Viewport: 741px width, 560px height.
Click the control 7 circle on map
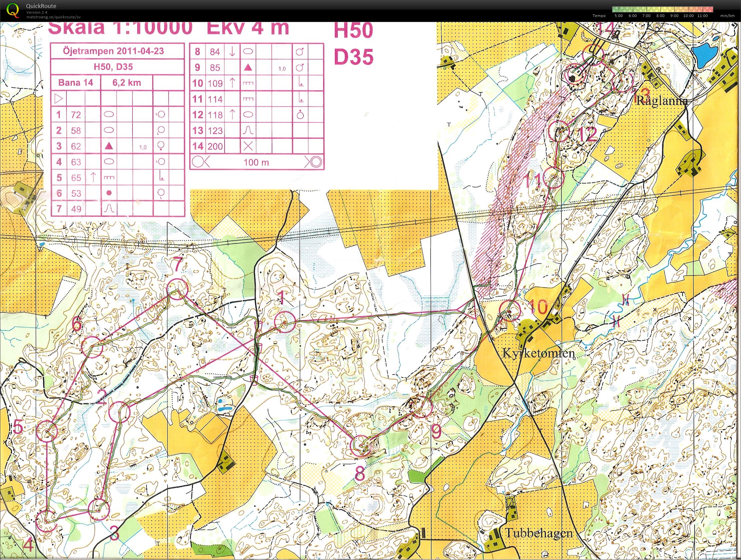tap(177, 289)
